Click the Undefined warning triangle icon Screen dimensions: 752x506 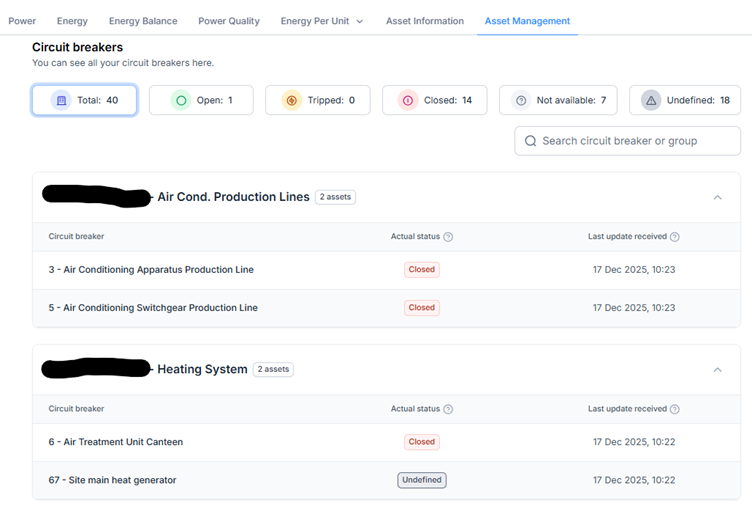651,100
